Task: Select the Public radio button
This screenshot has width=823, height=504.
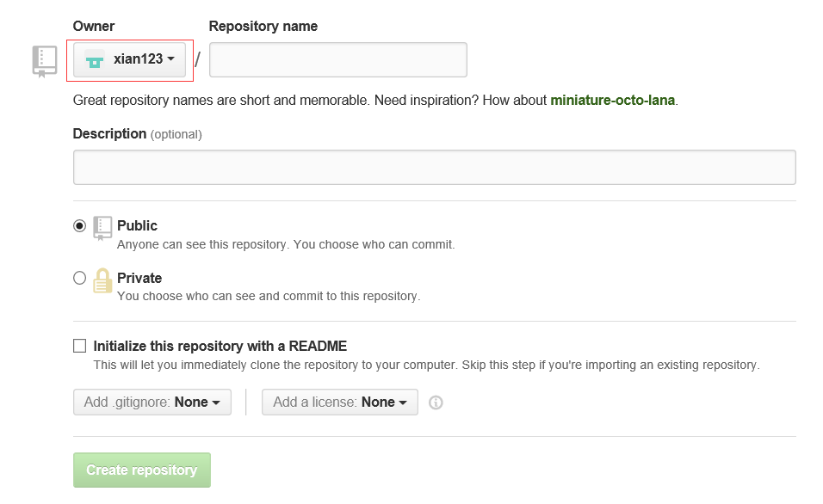Action: (80, 225)
